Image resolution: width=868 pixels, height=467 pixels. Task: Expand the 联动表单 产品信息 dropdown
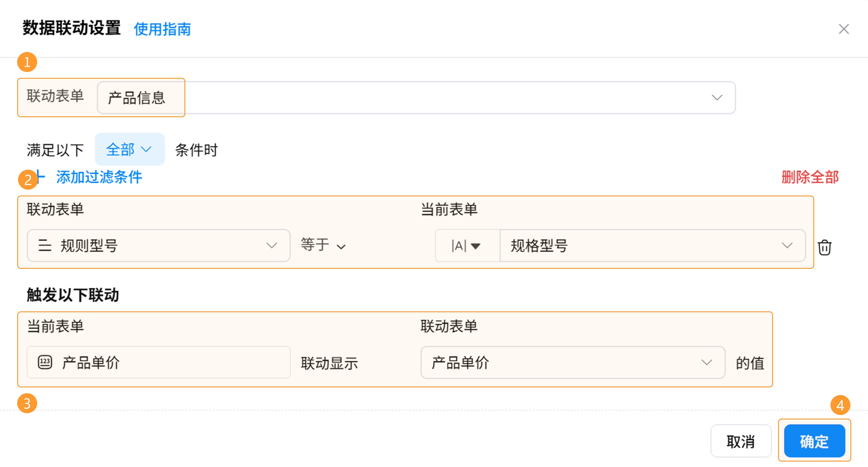[x=416, y=98]
